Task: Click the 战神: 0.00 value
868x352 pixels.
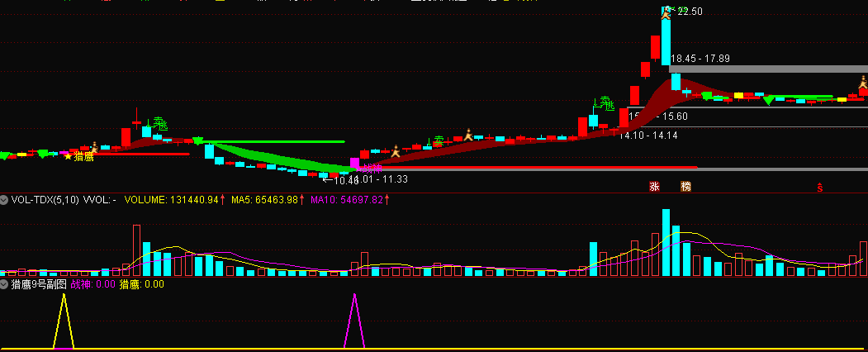Action: [x=93, y=284]
